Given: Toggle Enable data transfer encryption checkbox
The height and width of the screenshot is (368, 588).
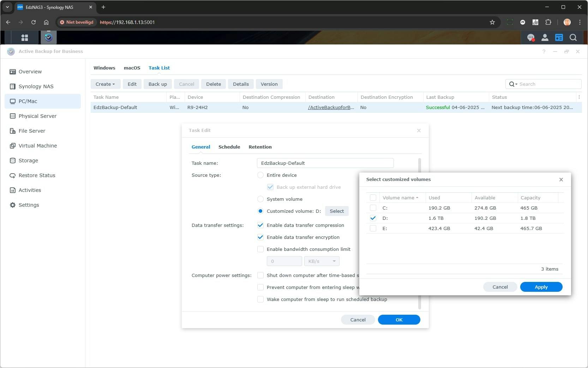Looking at the screenshot, I should tap(260, 237).
